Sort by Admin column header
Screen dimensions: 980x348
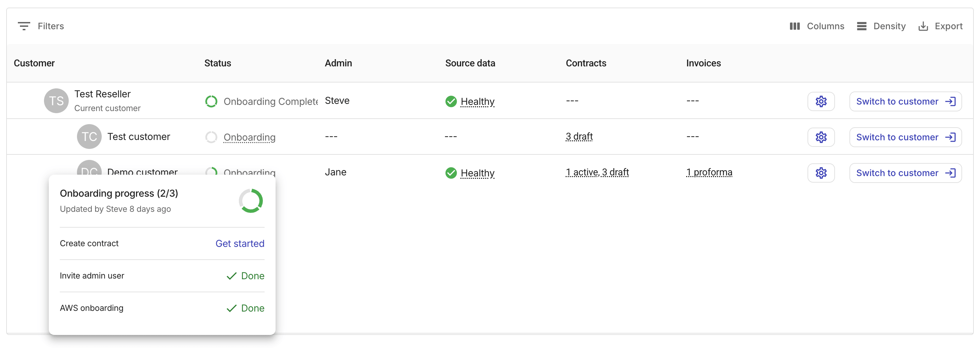[x=338, y=63]
